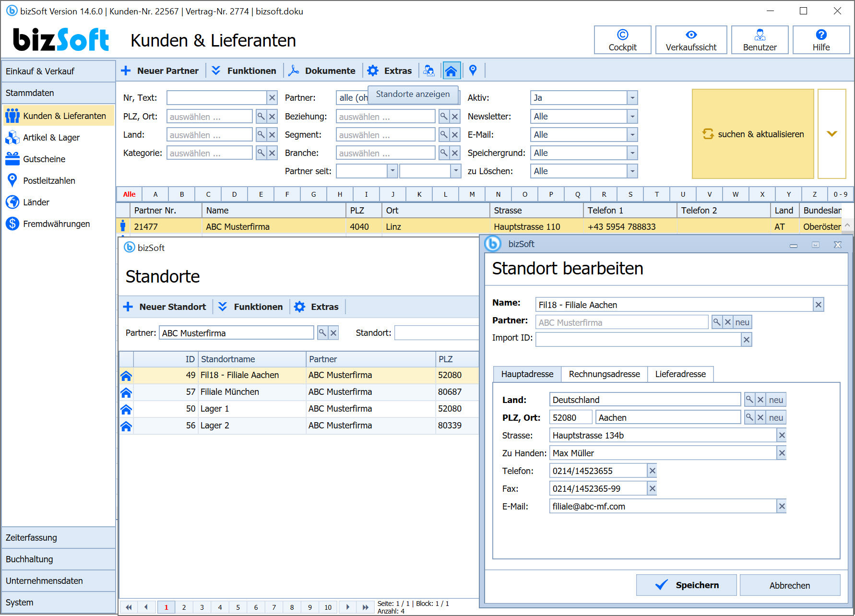Select the Hauptadresse tab
855x616 pixels.
point(527,374)
